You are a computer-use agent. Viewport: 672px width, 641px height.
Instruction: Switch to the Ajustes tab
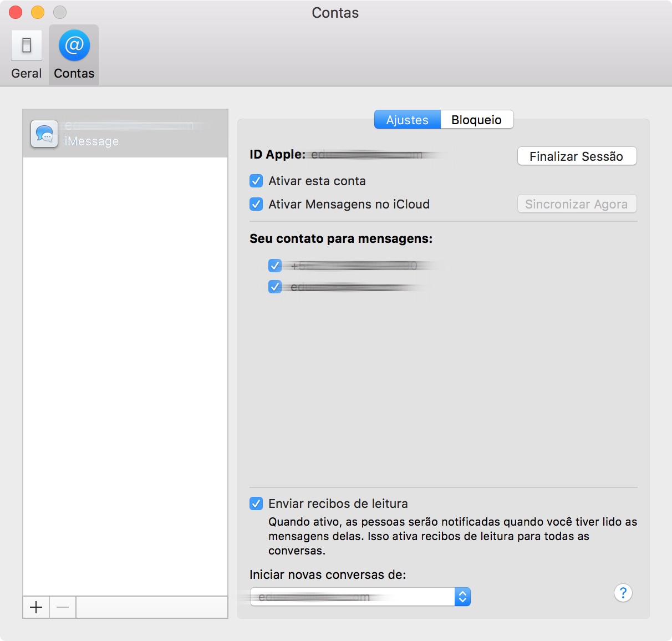408,119
